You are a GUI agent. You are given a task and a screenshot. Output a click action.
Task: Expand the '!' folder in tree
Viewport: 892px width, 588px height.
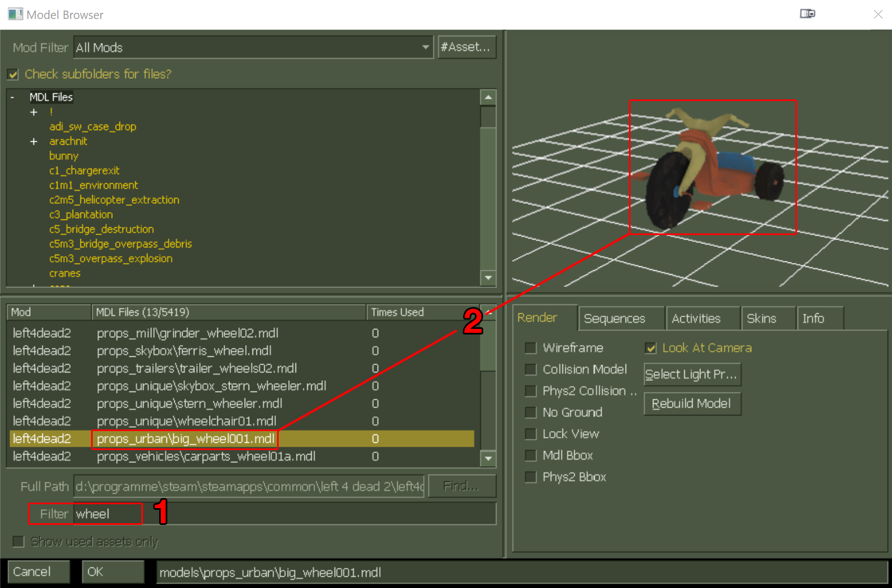click(x=34, y=112)
